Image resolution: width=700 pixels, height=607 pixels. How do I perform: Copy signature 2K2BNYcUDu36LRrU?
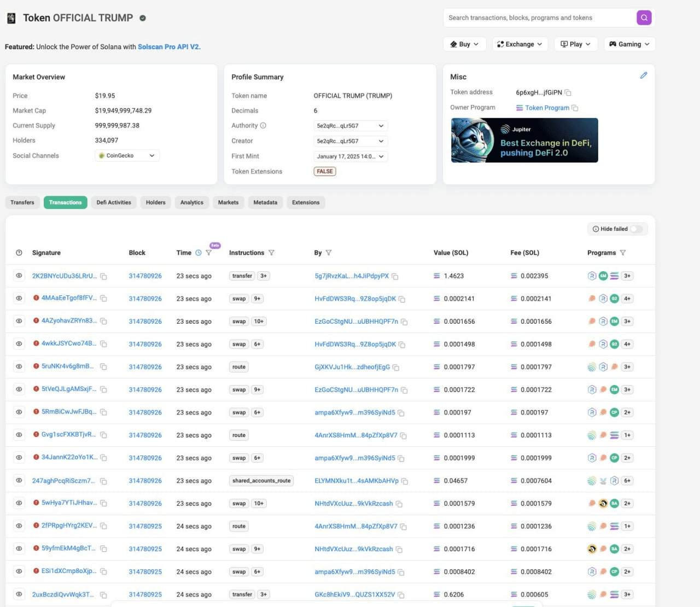tap(103, 277)
